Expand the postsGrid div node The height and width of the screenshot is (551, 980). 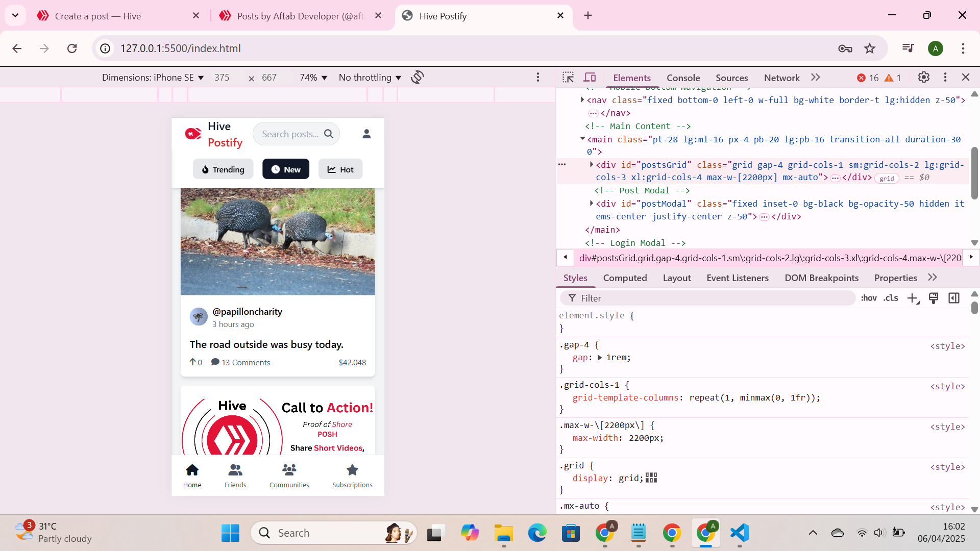592,165
